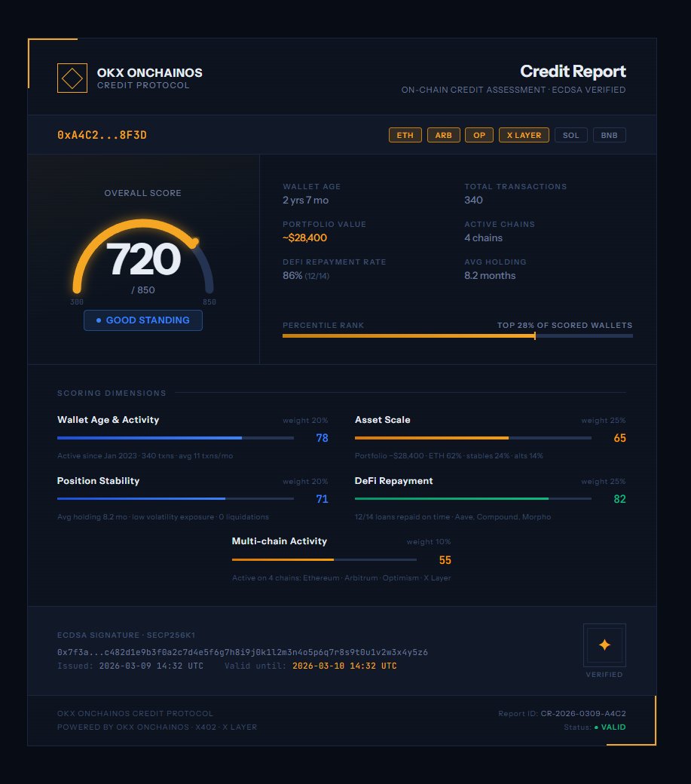This screenshot has height=784, width=691.
Task: Click the Position Stability heading
Action: [x=98, y=481]
